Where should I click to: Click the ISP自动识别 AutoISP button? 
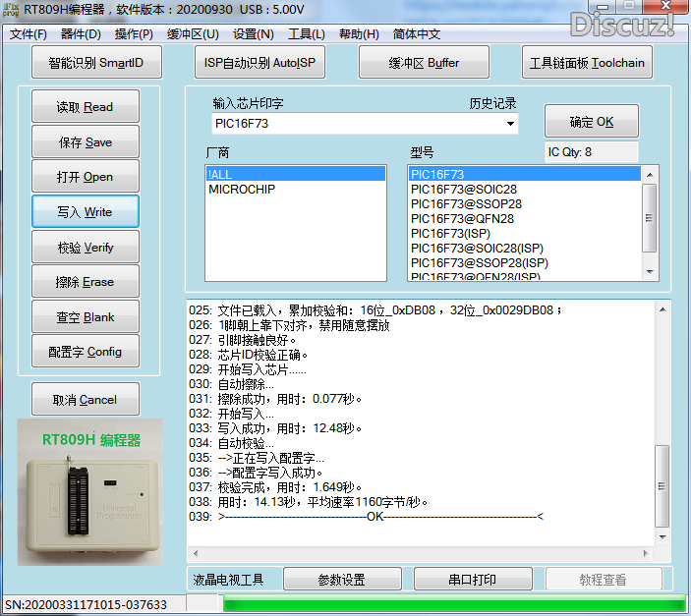pyautogui.click(x=260, y=63)
